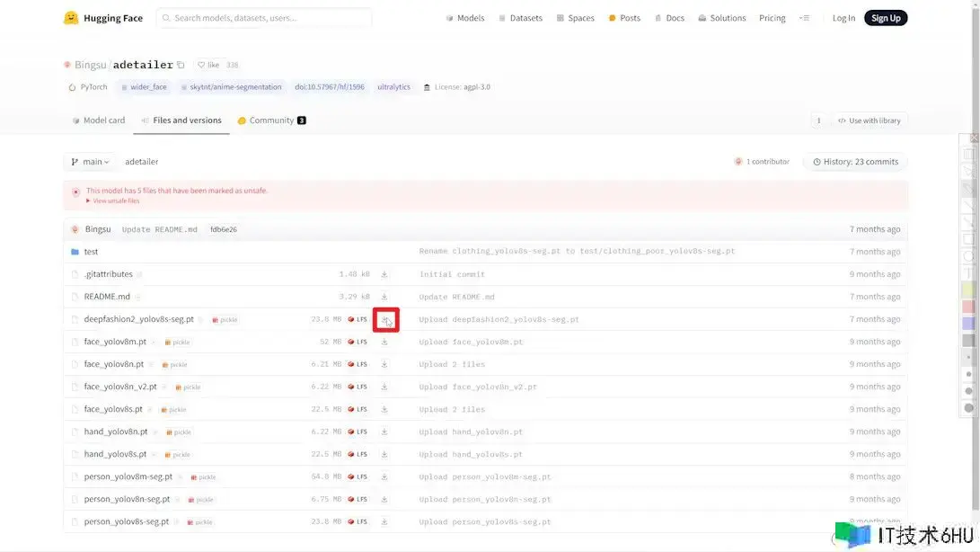Download the README.md file
Screen dimensions: 980x552
384,297
